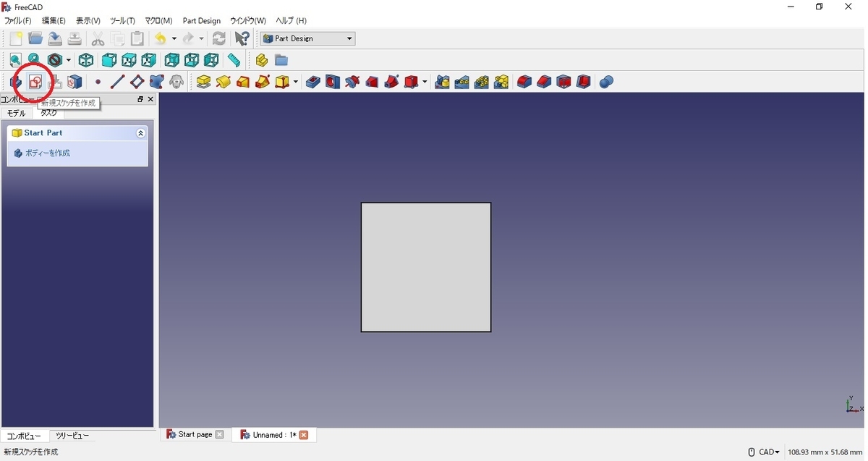This screenshot has height=461, width=868.
Task: Create a datum plane
Action: [x=137, y=82]
